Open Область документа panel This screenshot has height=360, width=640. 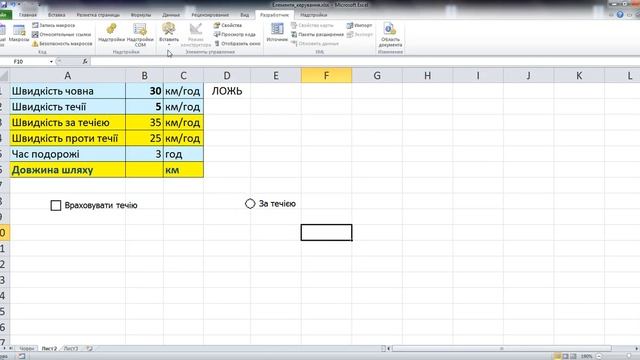click(x=390, y=35)
